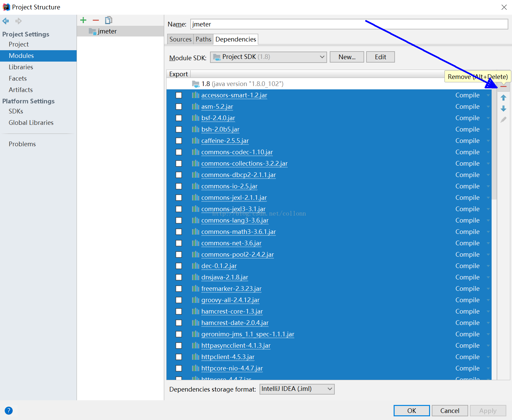Switch to the Sources tab
512x420 pixels.
point(180,39)
